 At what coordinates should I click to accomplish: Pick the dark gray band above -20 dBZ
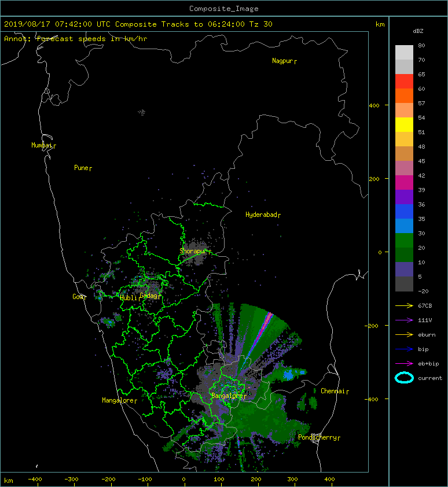(x=404, y=284)
